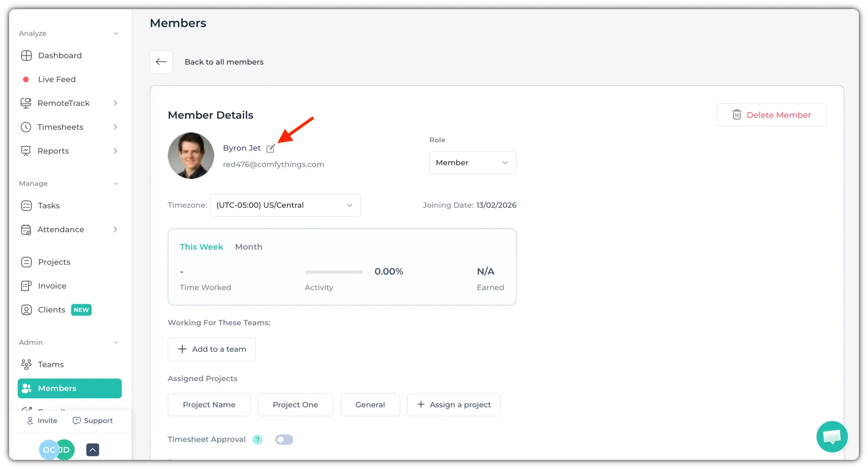Screen dimensions: 868x469
Task: Open the Timezone dropdown
Action: pos(285,205)
